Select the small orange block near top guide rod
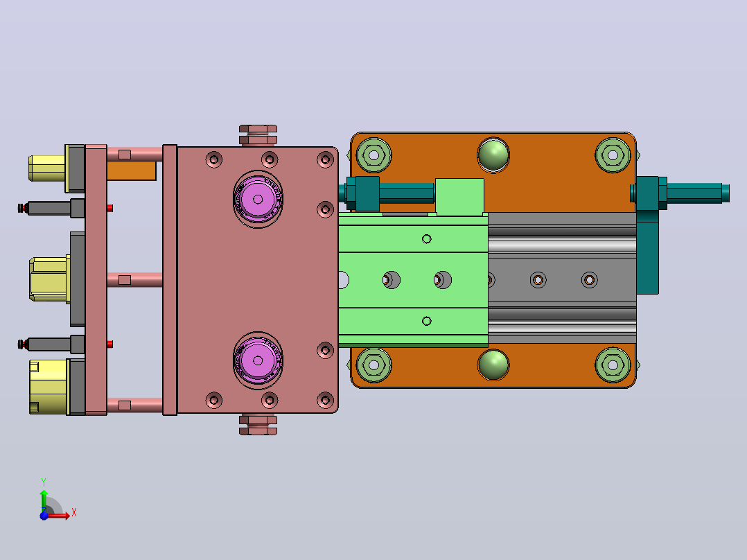The image size is (747, 560). (132, 170)
